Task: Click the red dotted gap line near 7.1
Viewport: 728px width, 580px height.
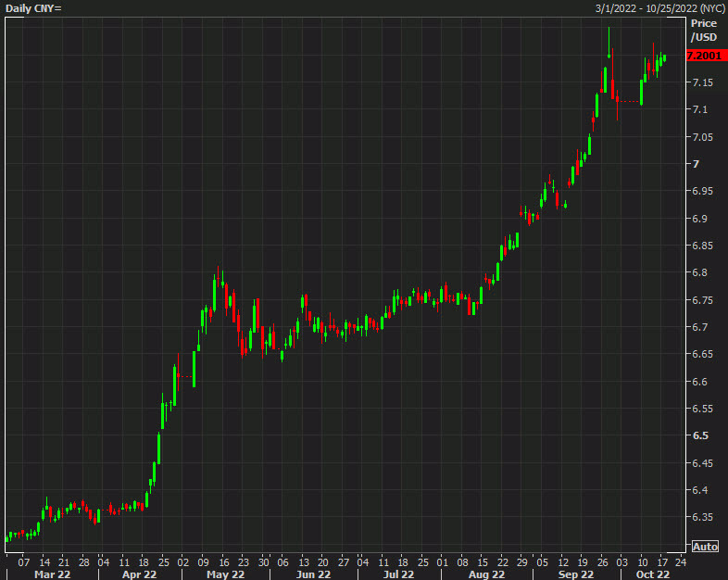Action: pos(629,102)
